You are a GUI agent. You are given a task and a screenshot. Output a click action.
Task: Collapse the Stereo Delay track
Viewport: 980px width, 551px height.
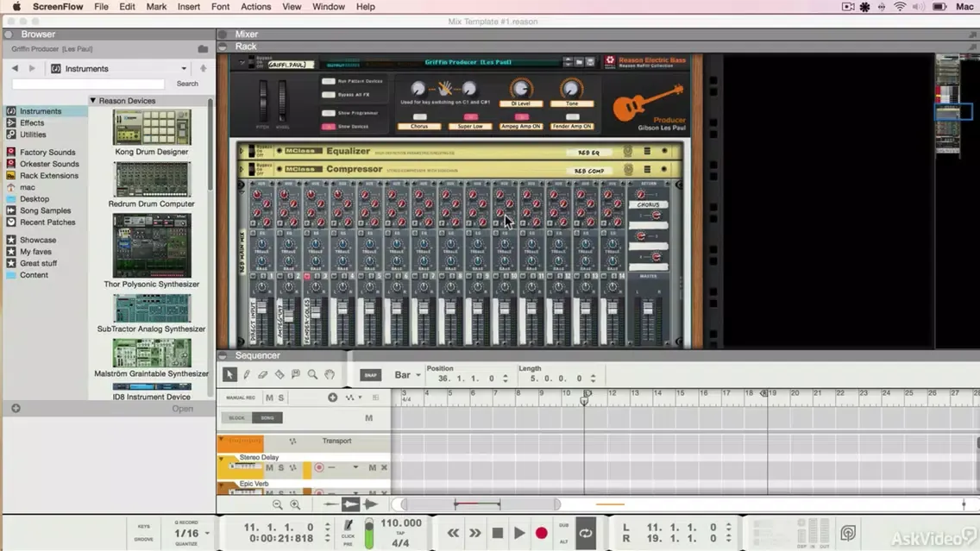tap(221, 458)
